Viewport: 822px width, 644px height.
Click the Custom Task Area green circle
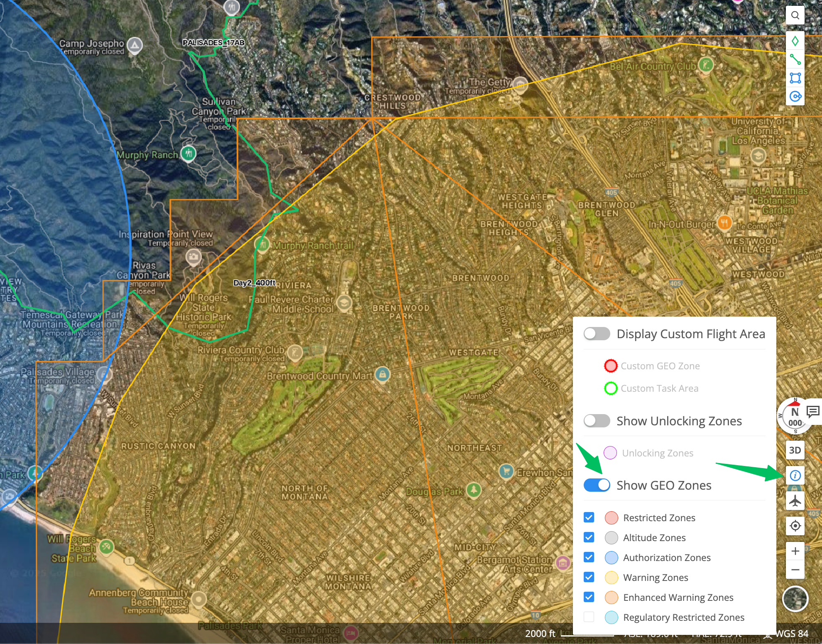tap(611, 388)
